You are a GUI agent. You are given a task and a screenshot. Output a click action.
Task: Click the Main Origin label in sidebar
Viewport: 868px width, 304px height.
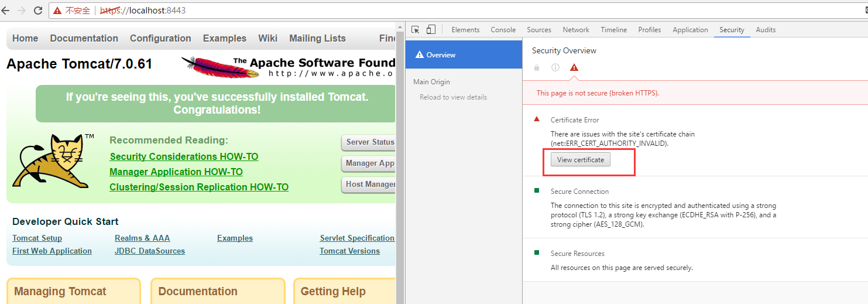tap(431, 82)
